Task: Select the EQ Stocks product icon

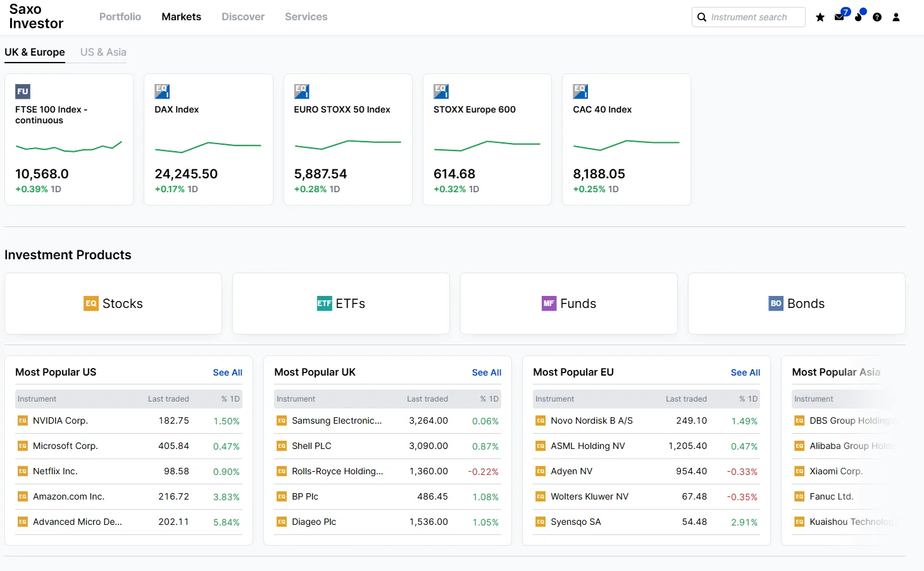Action: click(x=91, y=304)
